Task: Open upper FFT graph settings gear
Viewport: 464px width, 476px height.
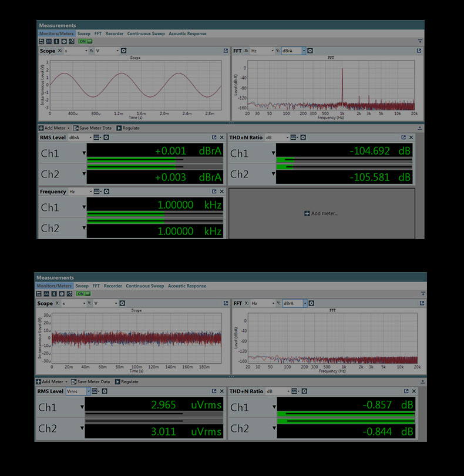Action: pos(310,51)
